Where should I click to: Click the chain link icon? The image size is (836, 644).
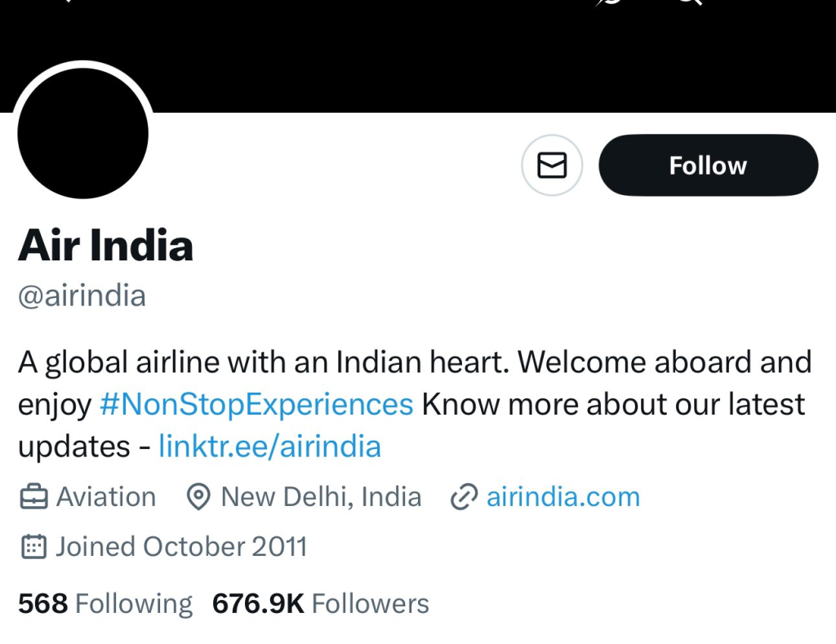coord(464,497)
